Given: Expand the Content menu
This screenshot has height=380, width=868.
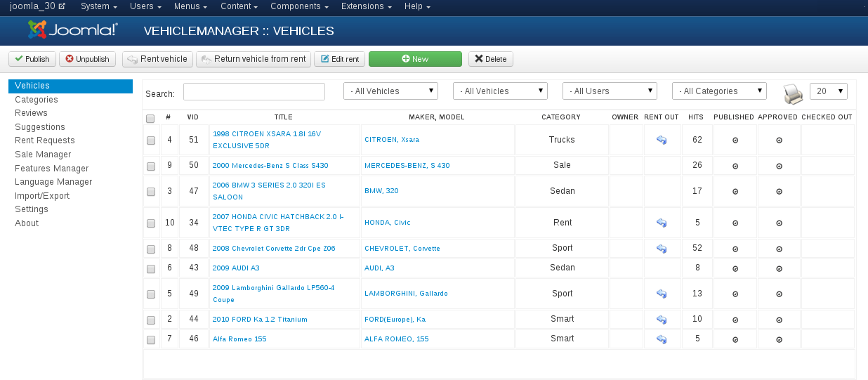Looking at the screenshot, I should coord(239,6).
